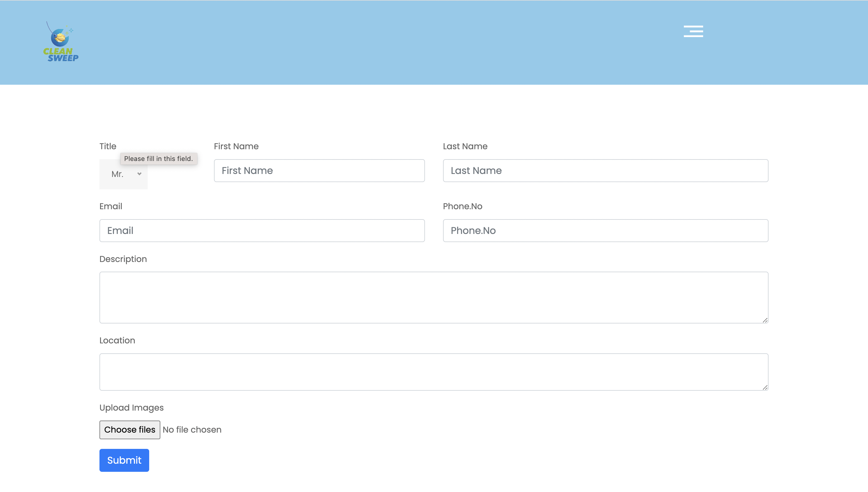Screen dimensions: 868x492
Task: Open the hamburger navigation menu
Action: (693, 31)
